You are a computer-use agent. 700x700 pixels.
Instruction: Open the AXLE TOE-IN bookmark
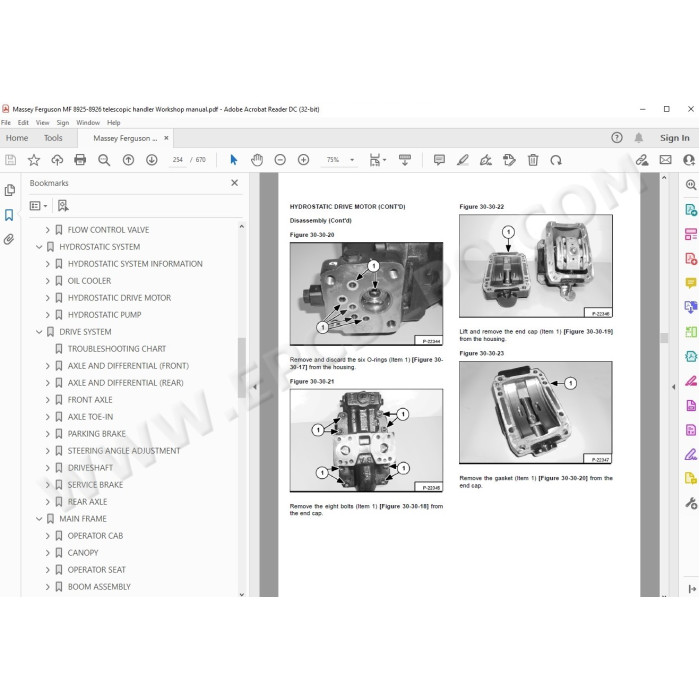(90, 417)
